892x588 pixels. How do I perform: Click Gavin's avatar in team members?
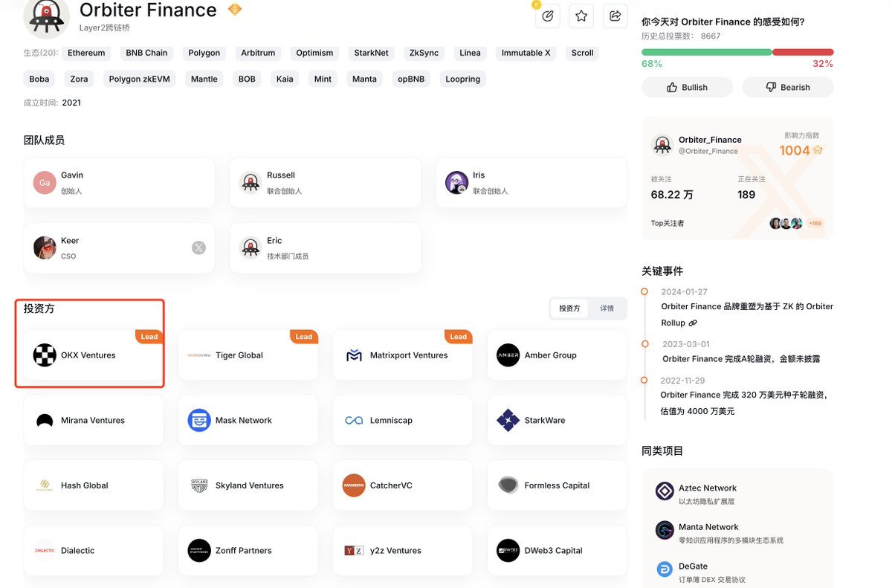tap(45, 182)
